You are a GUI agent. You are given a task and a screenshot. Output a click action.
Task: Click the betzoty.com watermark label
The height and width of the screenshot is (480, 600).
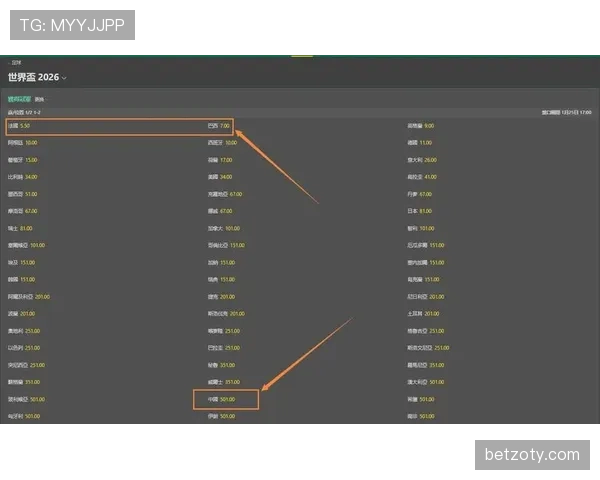(532, 455)
